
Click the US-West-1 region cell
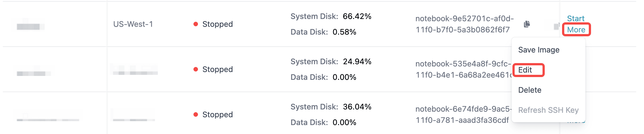[133, 24]
